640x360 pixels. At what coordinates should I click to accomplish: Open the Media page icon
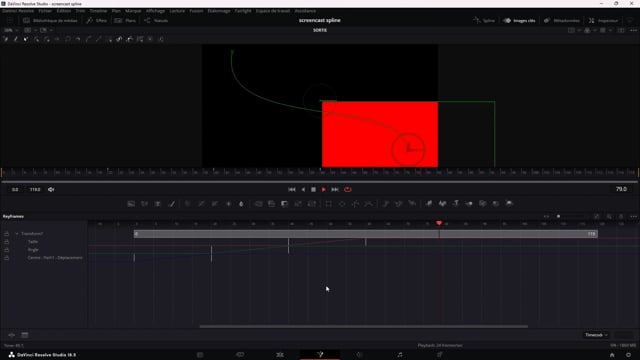pyautogui.click(x=200, y=355)
